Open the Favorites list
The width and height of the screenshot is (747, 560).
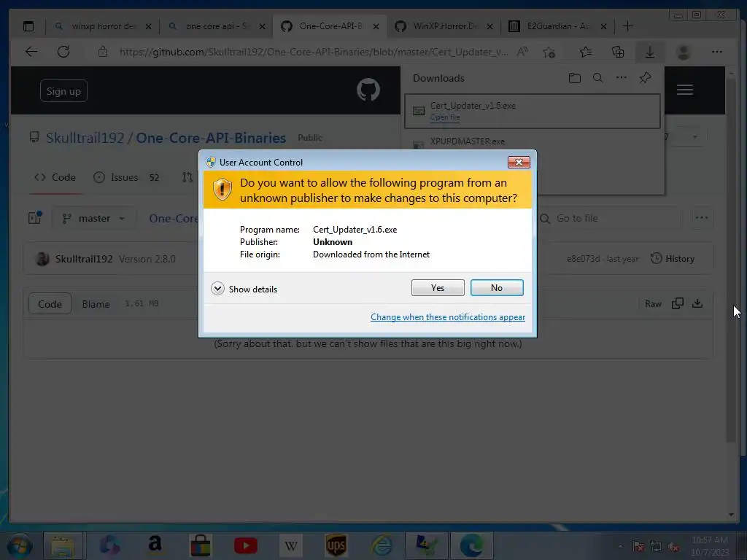586,52
